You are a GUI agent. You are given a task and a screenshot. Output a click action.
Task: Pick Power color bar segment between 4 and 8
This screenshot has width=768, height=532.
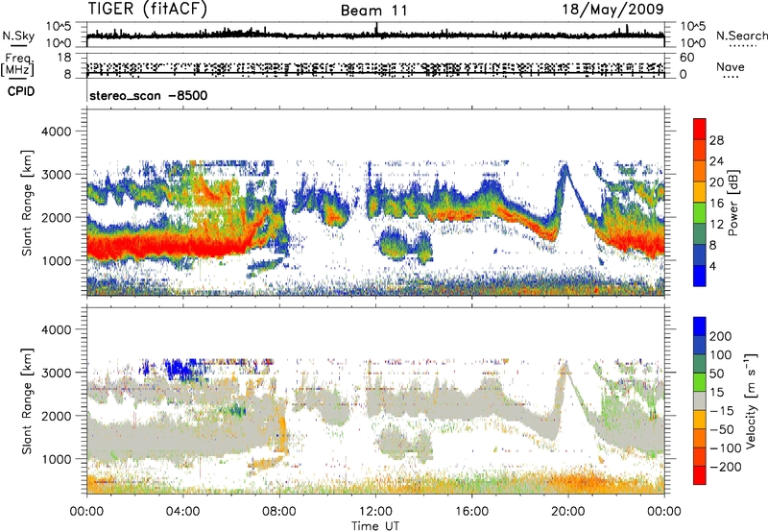700,255
